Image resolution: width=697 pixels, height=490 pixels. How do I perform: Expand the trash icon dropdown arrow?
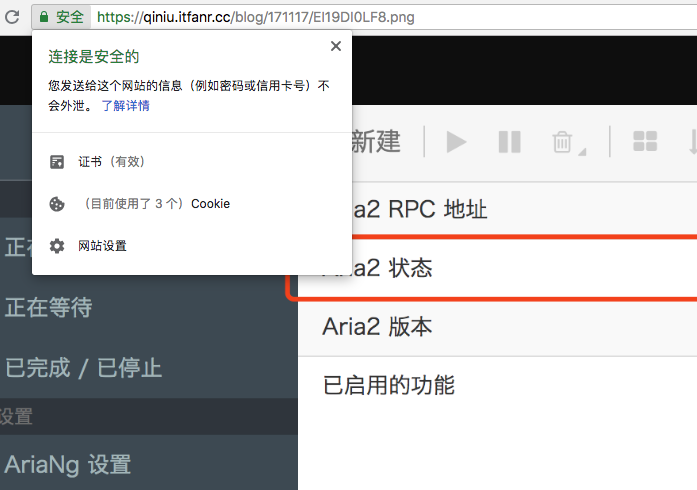pos(582,152)
